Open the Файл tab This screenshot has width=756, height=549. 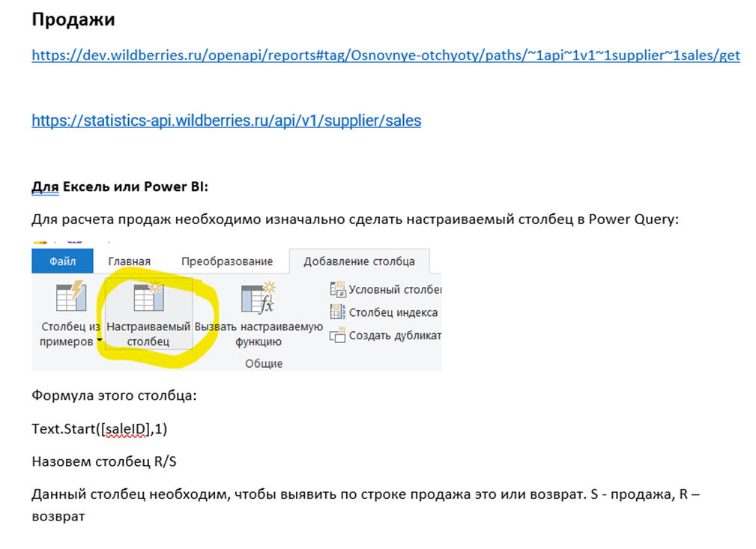click(63, 261)
